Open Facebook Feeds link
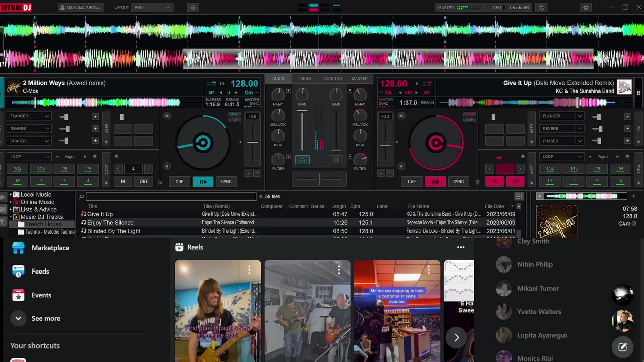Screen dimensions: 644x362 point(40,271)
